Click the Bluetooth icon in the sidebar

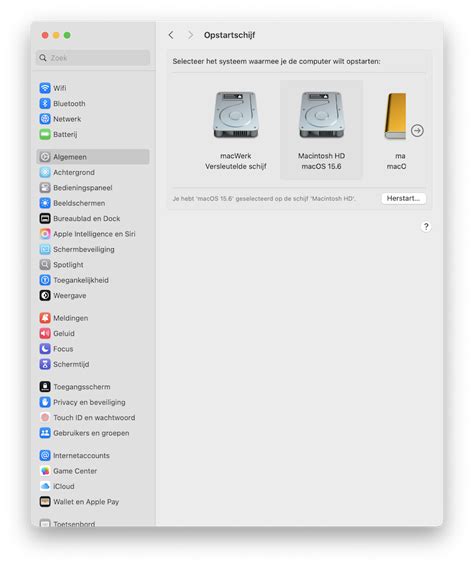(x=45, y=103)
